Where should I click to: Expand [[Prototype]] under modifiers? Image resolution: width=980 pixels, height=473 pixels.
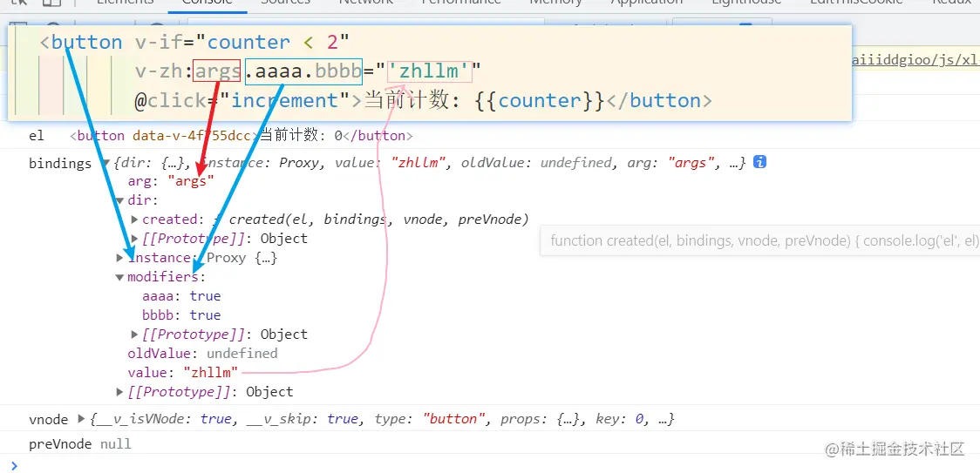134,334
